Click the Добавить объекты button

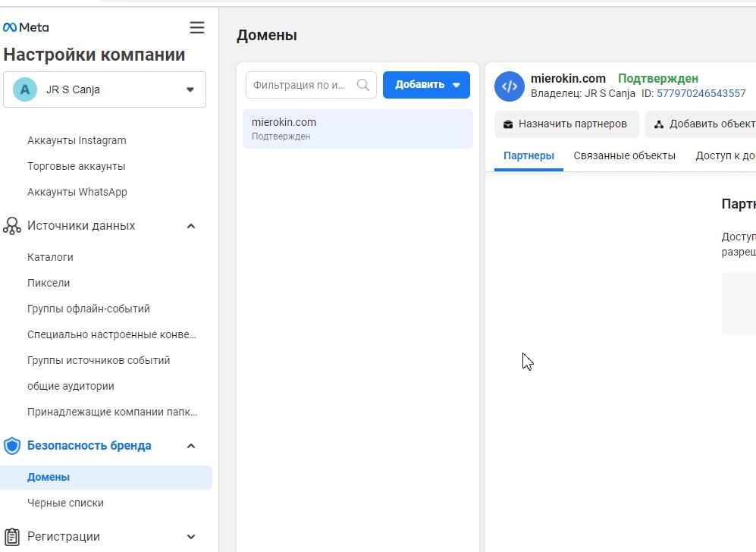coord(701,124)
